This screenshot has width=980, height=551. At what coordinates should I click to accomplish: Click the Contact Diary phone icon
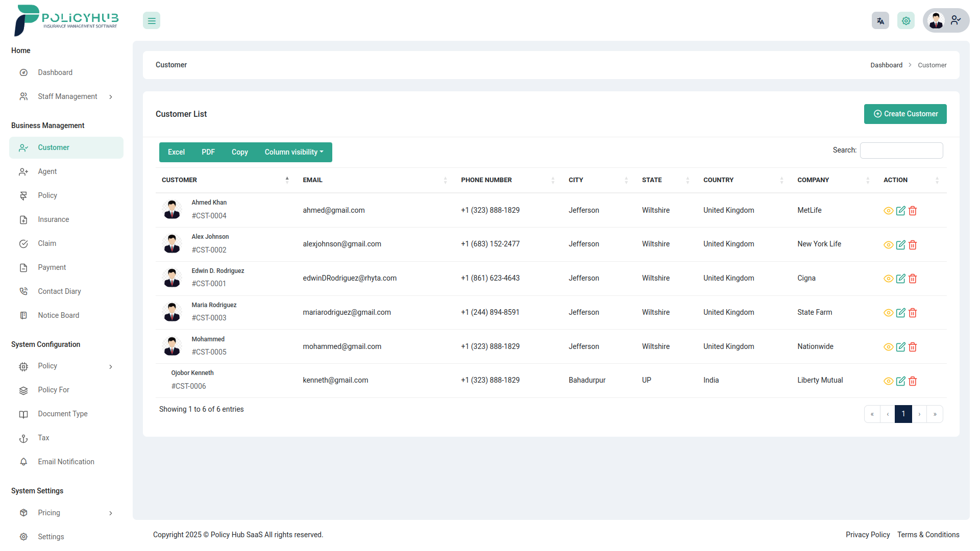tap(23, 291)
